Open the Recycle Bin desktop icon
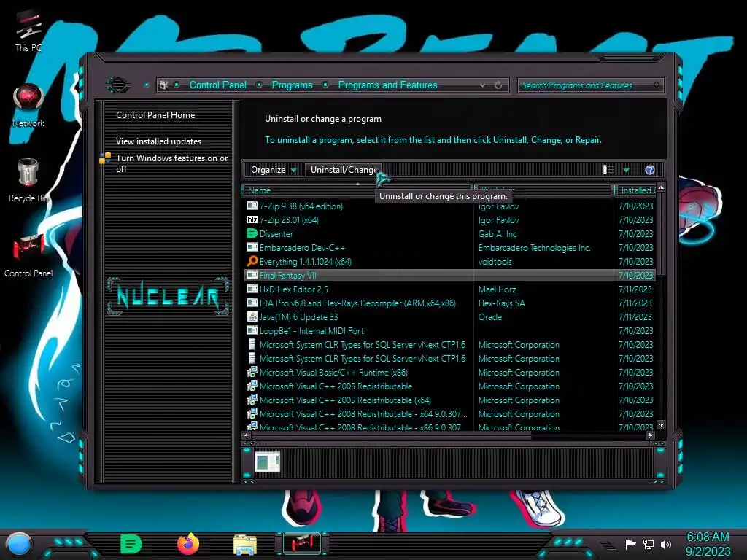 [x=28, y=181]
